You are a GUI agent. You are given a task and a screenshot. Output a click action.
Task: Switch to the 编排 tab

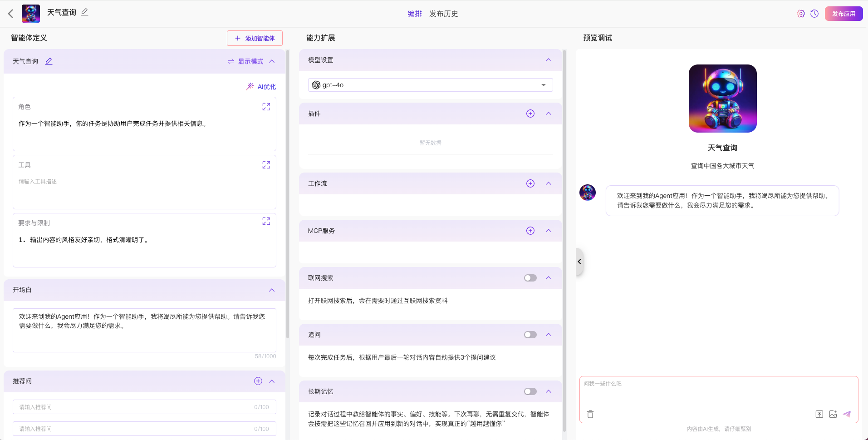point(415,14)
